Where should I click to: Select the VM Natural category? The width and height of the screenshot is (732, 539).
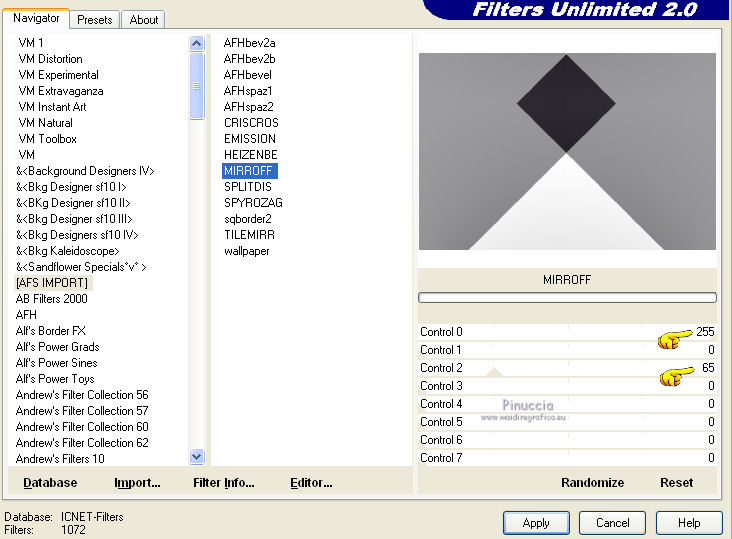(45, 123)
